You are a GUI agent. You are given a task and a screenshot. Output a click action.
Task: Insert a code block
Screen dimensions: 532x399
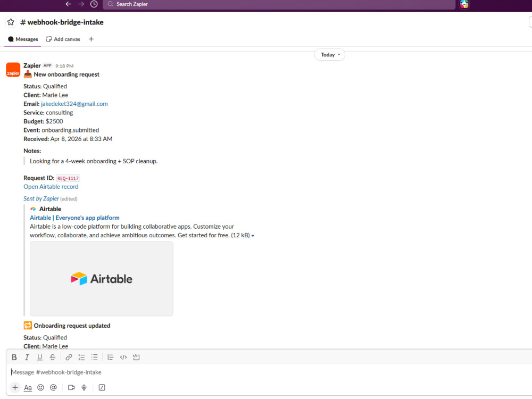click(x=136, y=358)
